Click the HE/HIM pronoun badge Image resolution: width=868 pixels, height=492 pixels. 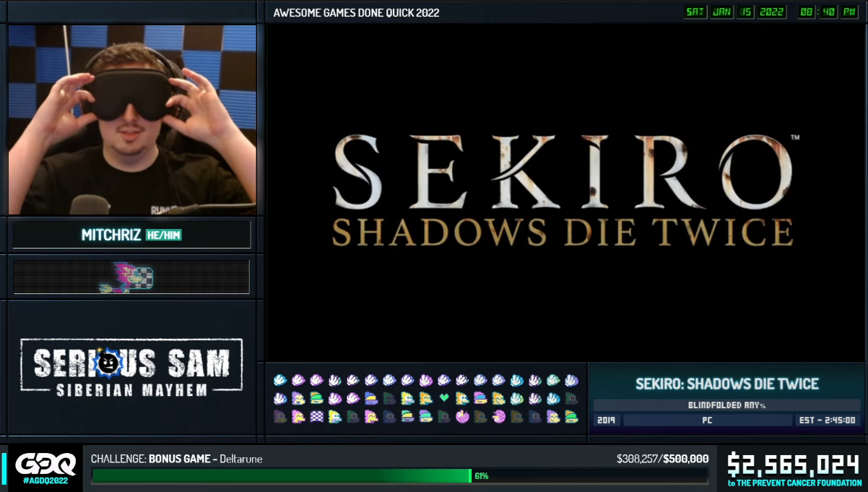[x=163, y=235]
